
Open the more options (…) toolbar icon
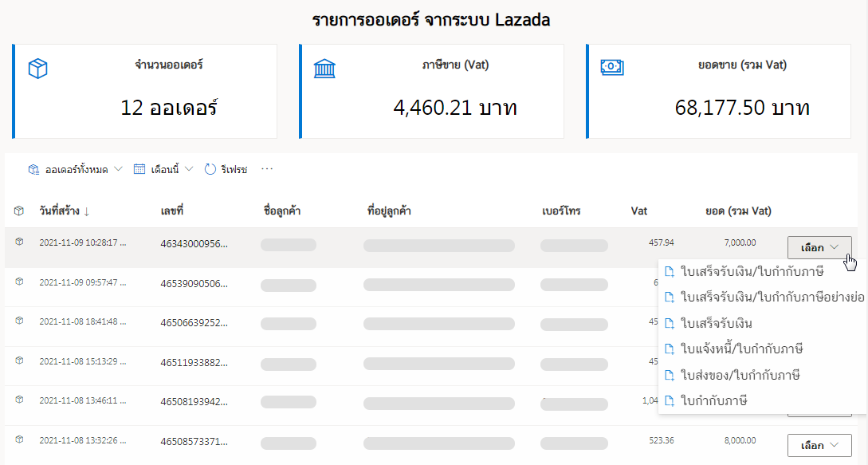(x=267, y=168)
